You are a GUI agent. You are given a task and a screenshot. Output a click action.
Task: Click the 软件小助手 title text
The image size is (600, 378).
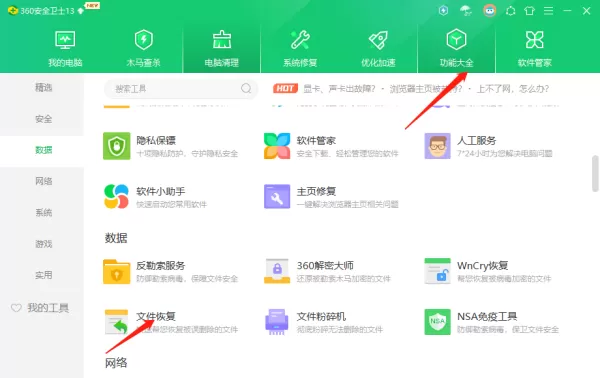click(x=161, y=191)
